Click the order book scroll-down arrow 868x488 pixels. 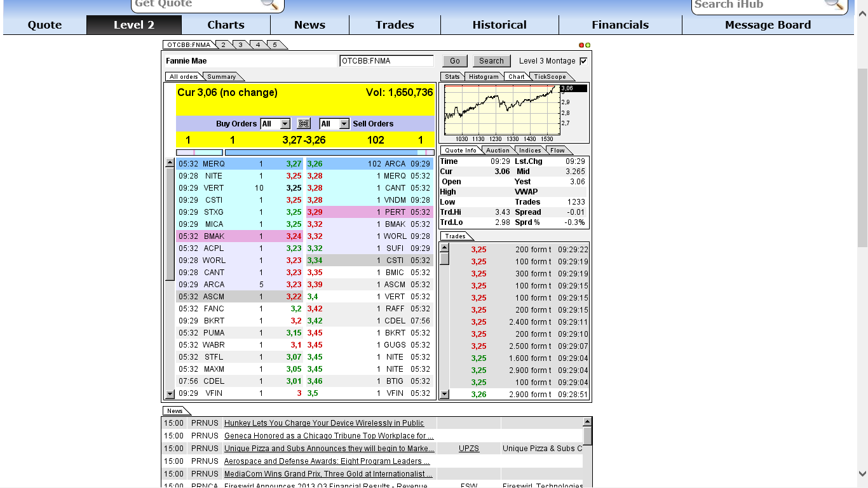click(170, 394)
